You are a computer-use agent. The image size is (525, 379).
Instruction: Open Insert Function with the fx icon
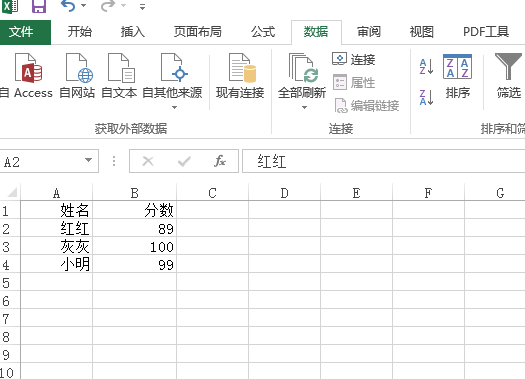220,161
